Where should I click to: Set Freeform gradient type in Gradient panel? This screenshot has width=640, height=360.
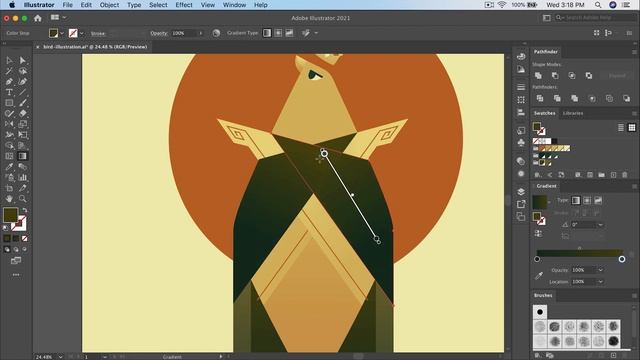click(x=598, y=200)
